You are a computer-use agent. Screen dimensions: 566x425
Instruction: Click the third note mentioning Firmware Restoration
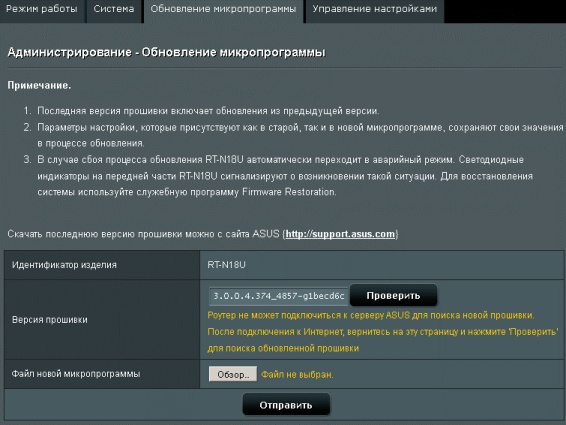285,175
